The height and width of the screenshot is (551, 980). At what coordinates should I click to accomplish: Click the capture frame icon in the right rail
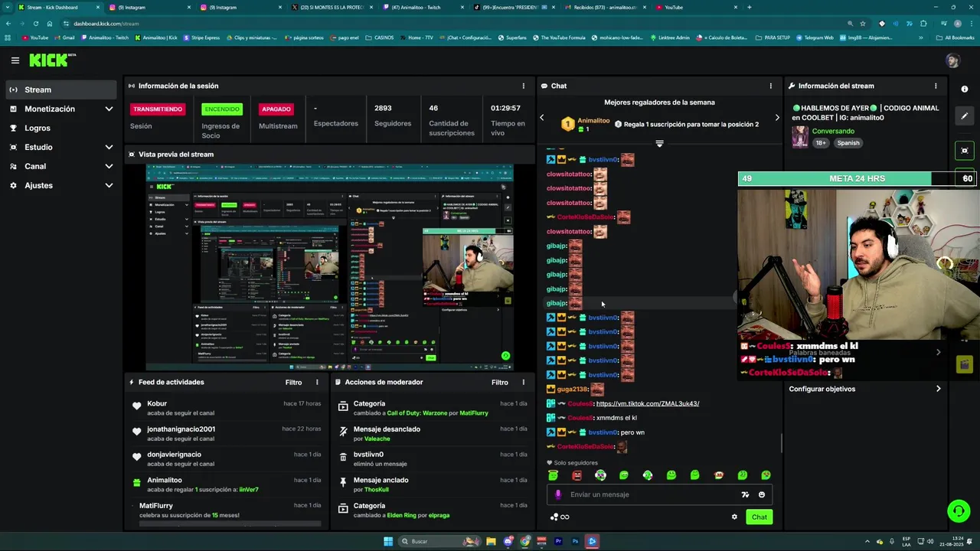tap(965, 150)
